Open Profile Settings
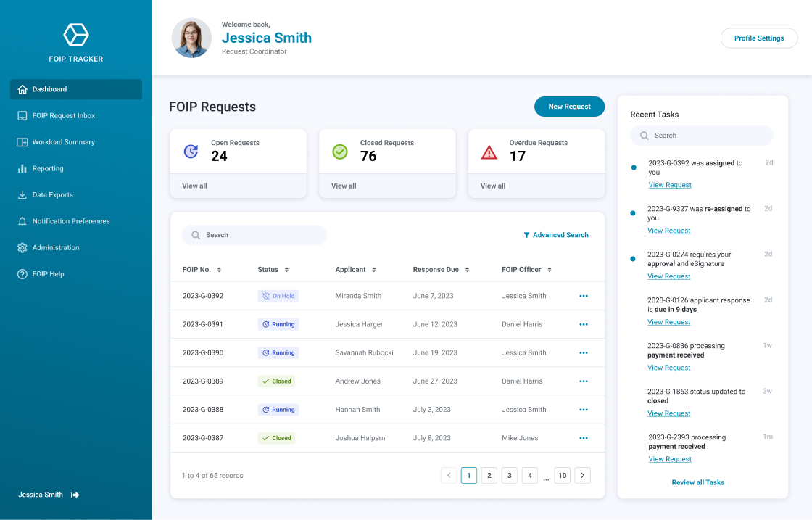 click(759, 38)
